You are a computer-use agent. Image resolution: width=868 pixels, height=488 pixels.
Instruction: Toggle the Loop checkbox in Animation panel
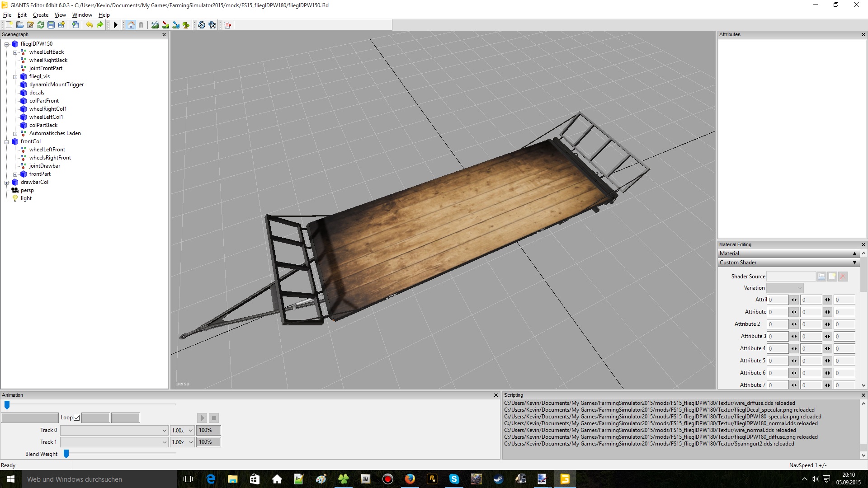[x=76, y=417]
